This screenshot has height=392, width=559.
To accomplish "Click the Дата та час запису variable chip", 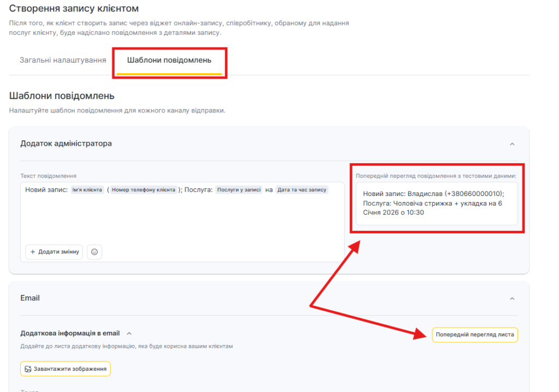I will 302,190.
